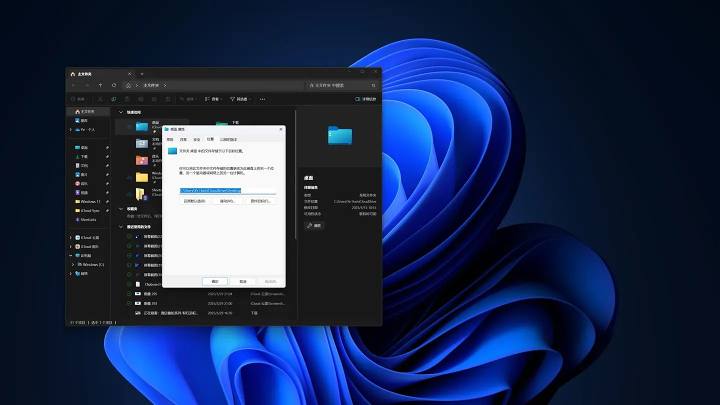The width and height of the screenshot is (720, 405).
Task: Open the Desktop folder tile in Quick access
Action: point(152,127)
